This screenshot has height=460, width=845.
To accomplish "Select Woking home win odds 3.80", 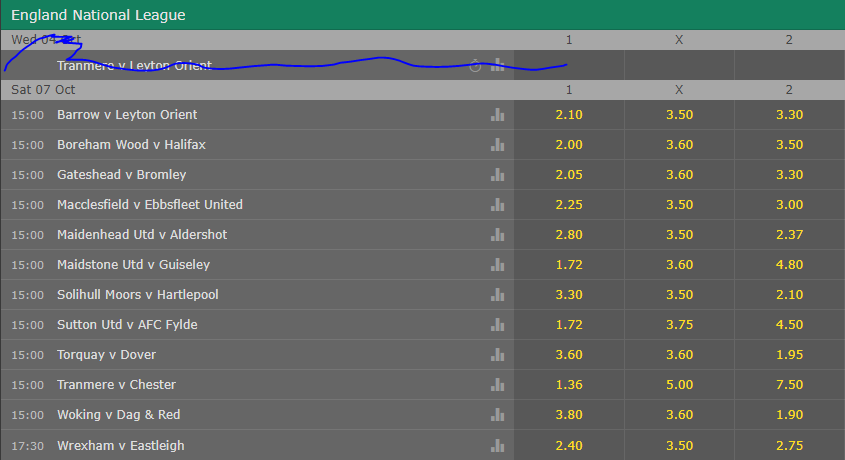I will 569,415.
